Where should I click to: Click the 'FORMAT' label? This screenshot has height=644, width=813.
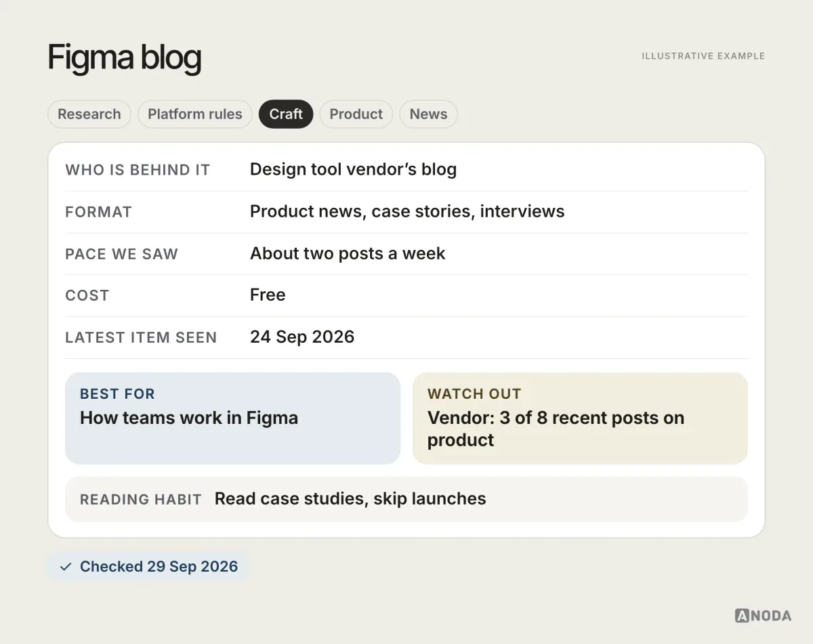tap(98, 212)
